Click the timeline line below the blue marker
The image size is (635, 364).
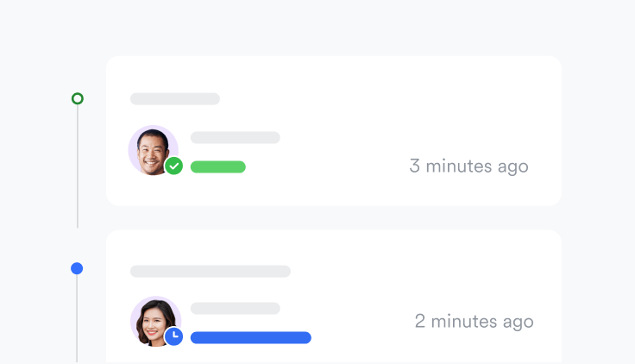[77, 318]
